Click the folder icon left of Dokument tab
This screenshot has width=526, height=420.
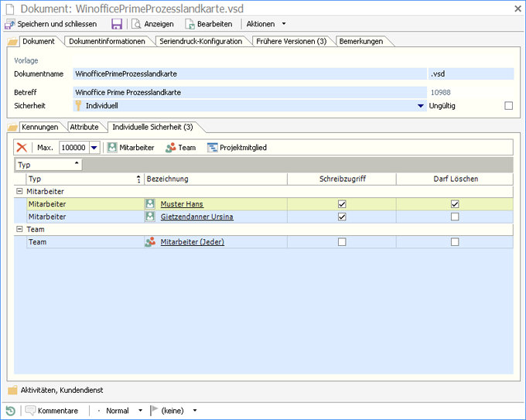tap(12, 42)
